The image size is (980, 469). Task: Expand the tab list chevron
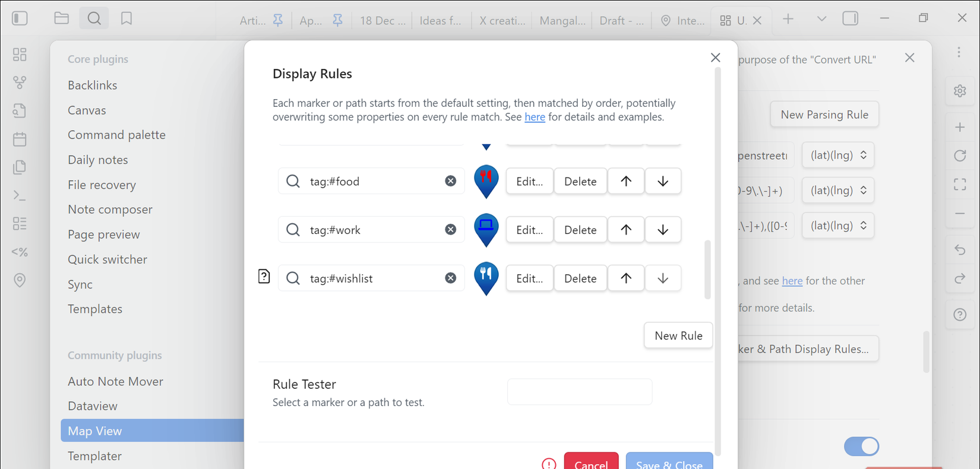point(821,19)
